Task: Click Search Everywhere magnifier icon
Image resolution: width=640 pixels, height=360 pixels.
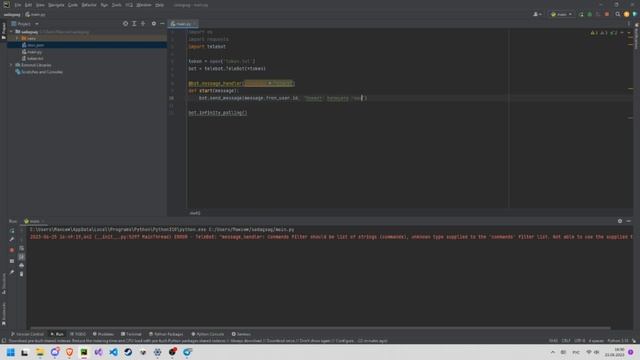Action: 618,14
